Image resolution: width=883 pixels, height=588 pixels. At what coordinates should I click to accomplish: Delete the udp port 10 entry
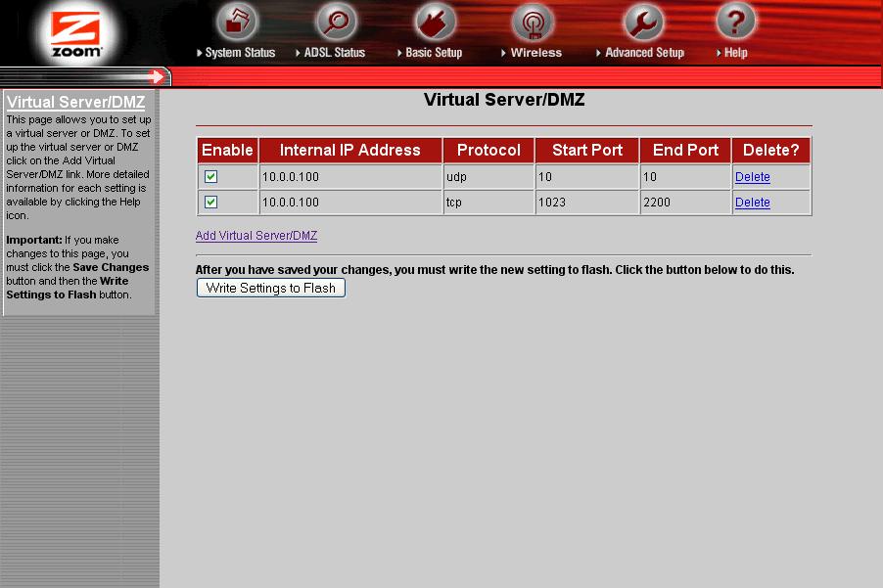click(753, 177)
